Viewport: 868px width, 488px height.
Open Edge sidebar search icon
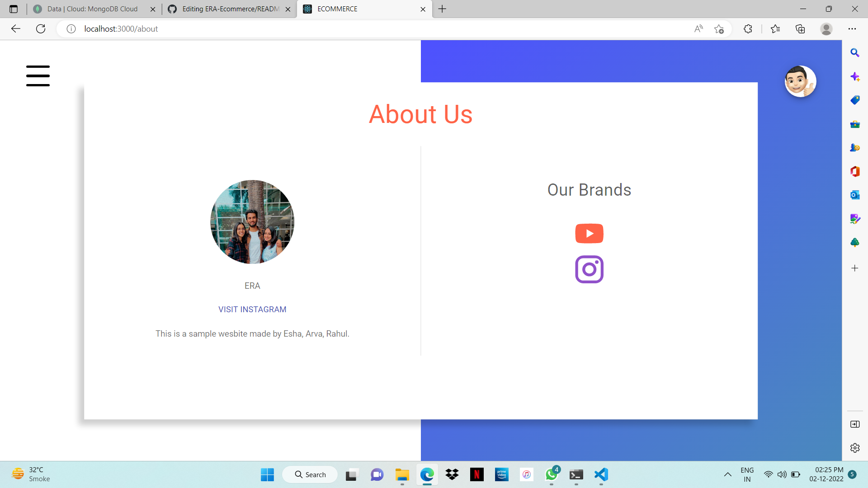pos(854,53)
